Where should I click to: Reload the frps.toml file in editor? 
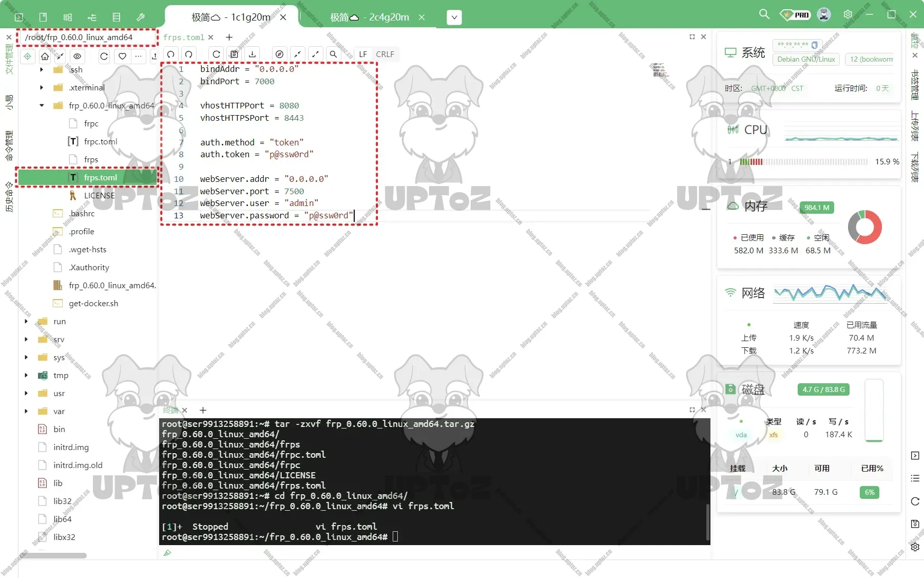coord(216,54)
